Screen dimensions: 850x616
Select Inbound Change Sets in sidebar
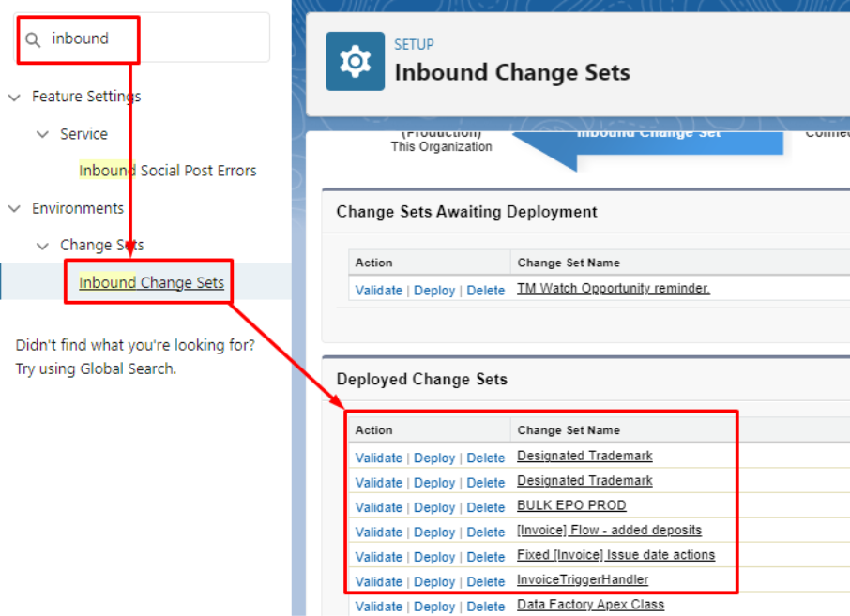tap(151, 282)
